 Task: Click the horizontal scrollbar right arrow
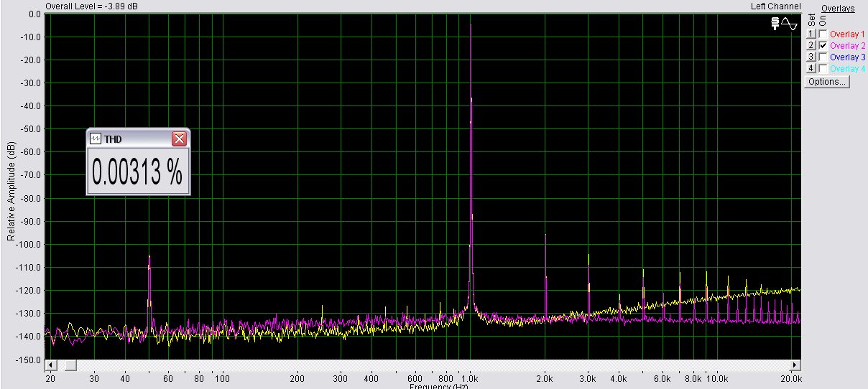click(x=795, y=365)
